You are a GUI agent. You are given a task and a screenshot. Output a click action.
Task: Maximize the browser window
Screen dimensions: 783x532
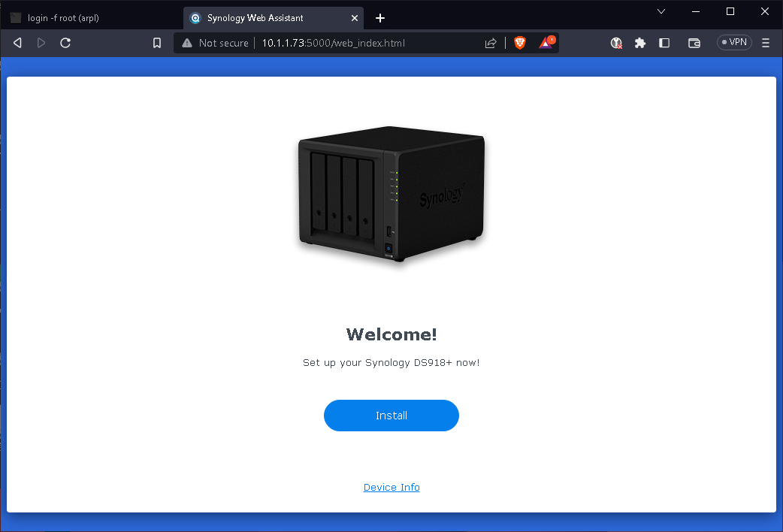tap(730, 11)
